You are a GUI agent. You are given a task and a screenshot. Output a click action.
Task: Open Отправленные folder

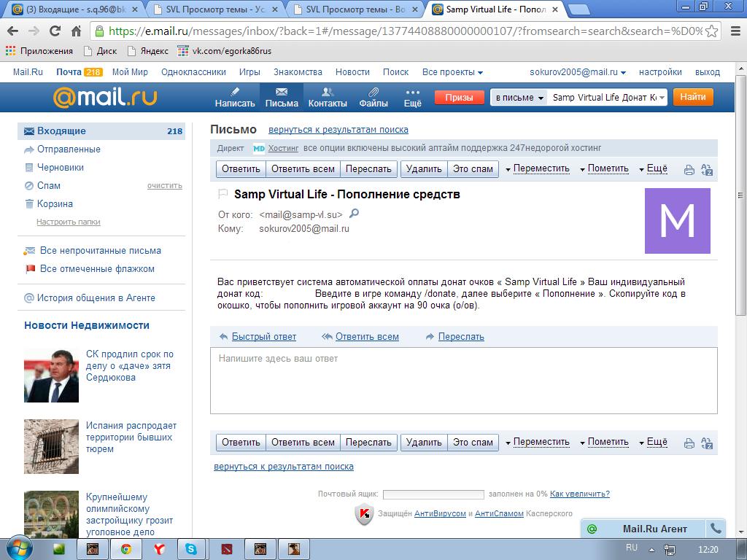[x=69, y=149]
